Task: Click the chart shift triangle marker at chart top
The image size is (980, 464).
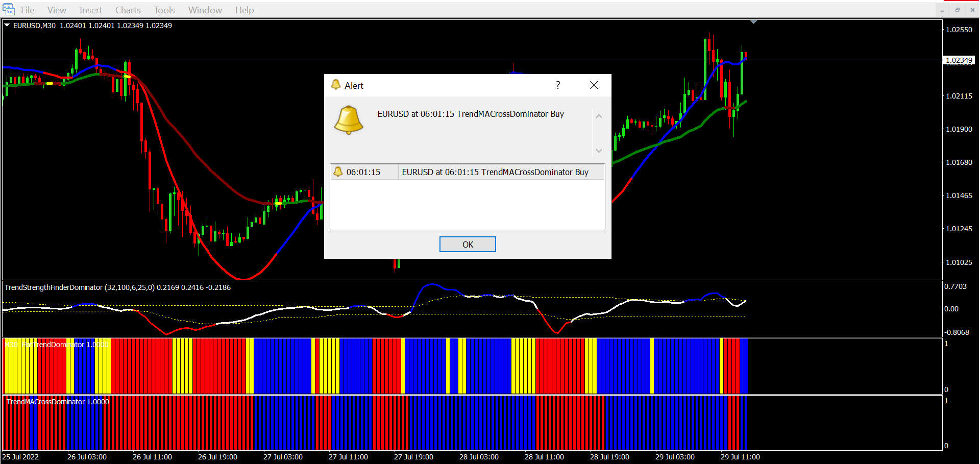Action: [x=753, y=22]
